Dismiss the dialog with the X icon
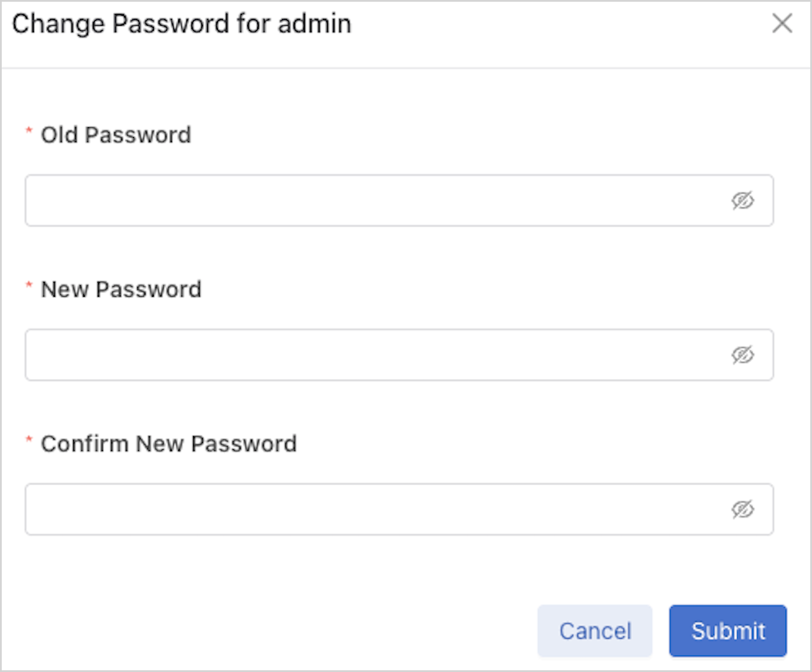Viewport: 812px width, 672px height. click(x=782, y=24)
